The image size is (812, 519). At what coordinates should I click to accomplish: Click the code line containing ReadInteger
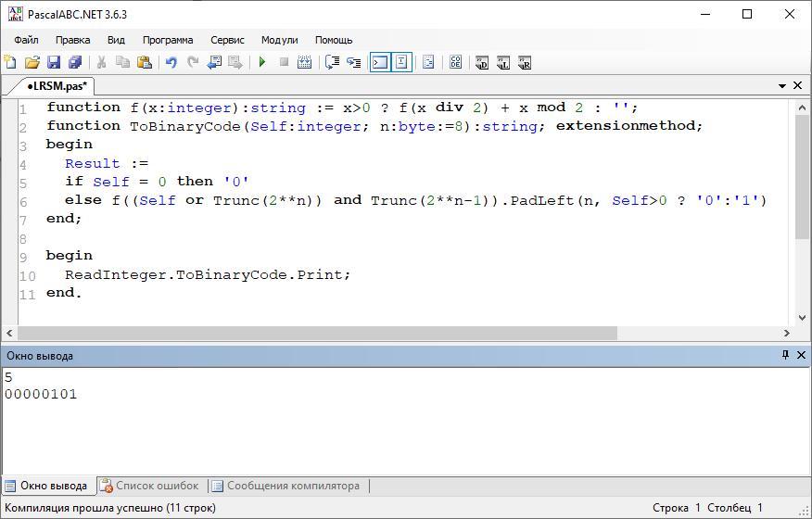click(x=208, y=274)
